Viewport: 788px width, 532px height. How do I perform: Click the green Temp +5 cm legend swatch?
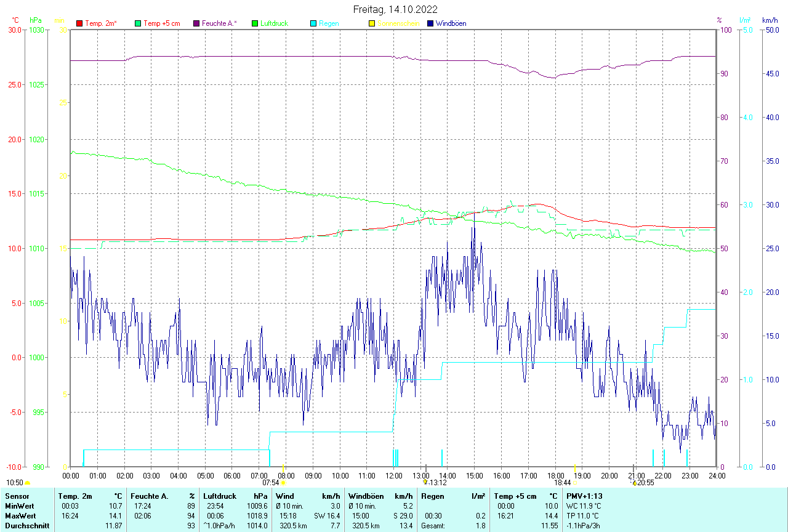coord(138,23)
